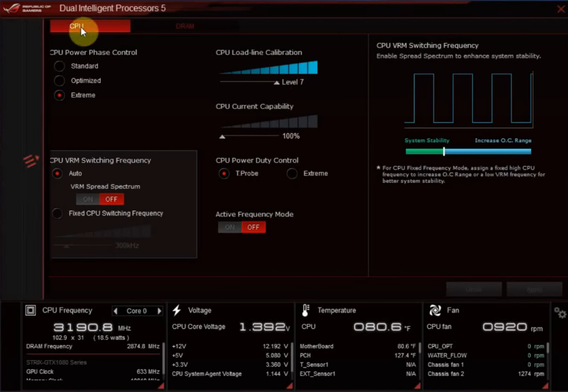
Task: Select Optimized power phase control
Action: 59,80
